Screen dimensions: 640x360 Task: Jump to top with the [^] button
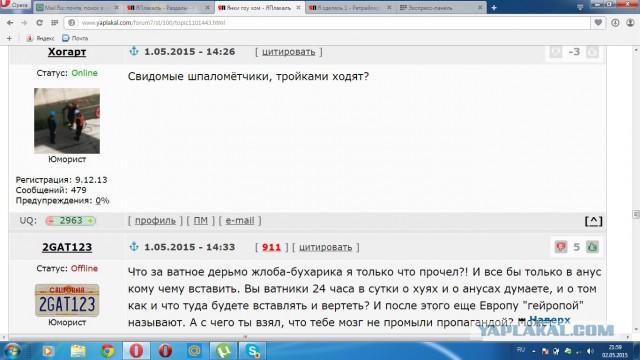593,221
